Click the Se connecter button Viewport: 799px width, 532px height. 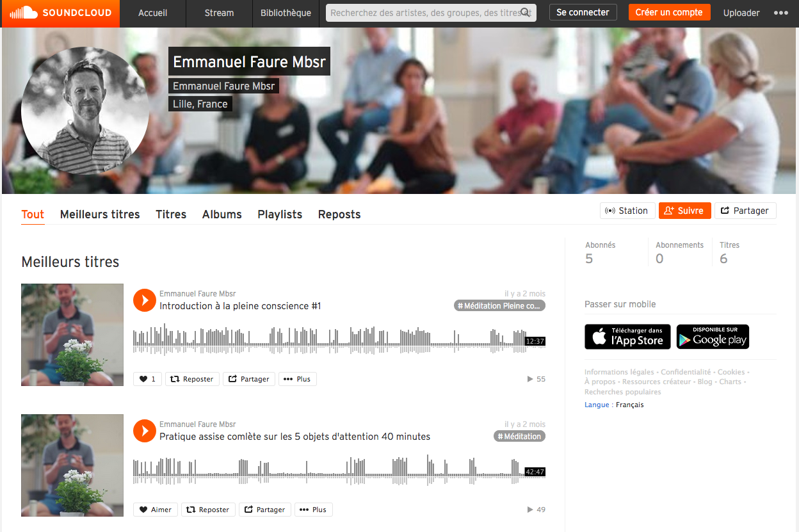tap(583, 12)
